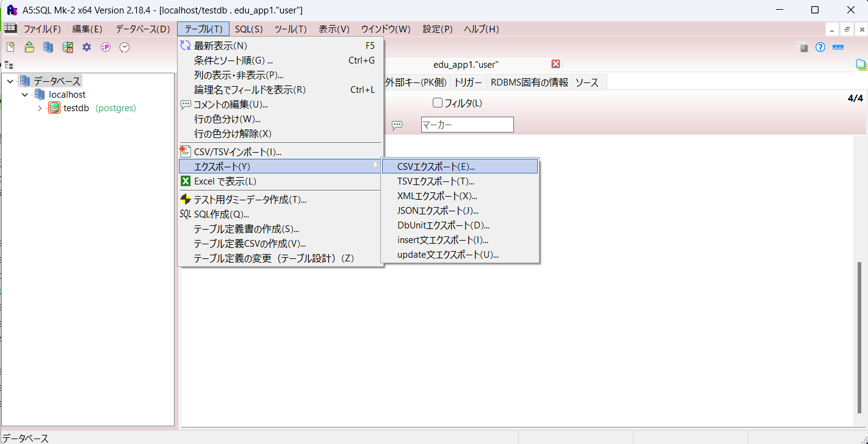Open 条件とソート順(G)... menu item
The width and height of the screenshot is (868, 444).
(x=280, y=60)
